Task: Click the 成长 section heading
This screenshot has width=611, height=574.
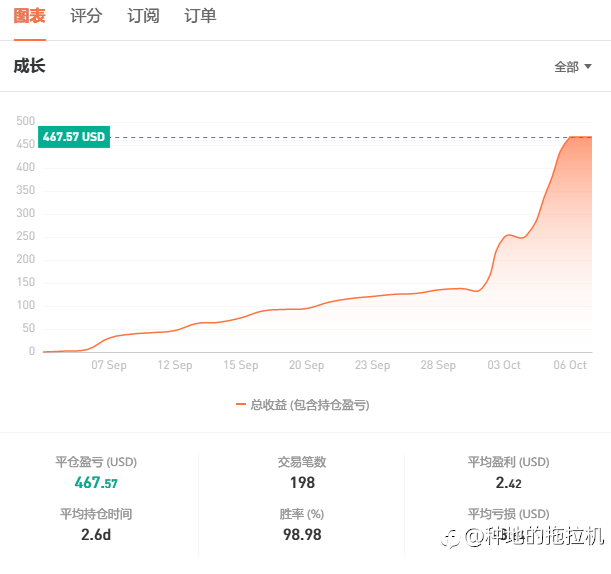Action: click(30, 66)
